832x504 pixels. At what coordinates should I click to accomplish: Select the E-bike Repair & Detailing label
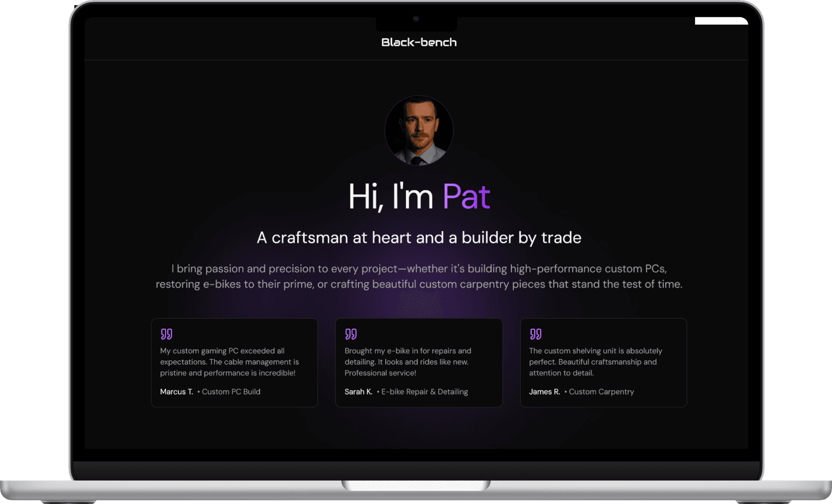pyautogui.click(x=424, y=392)
